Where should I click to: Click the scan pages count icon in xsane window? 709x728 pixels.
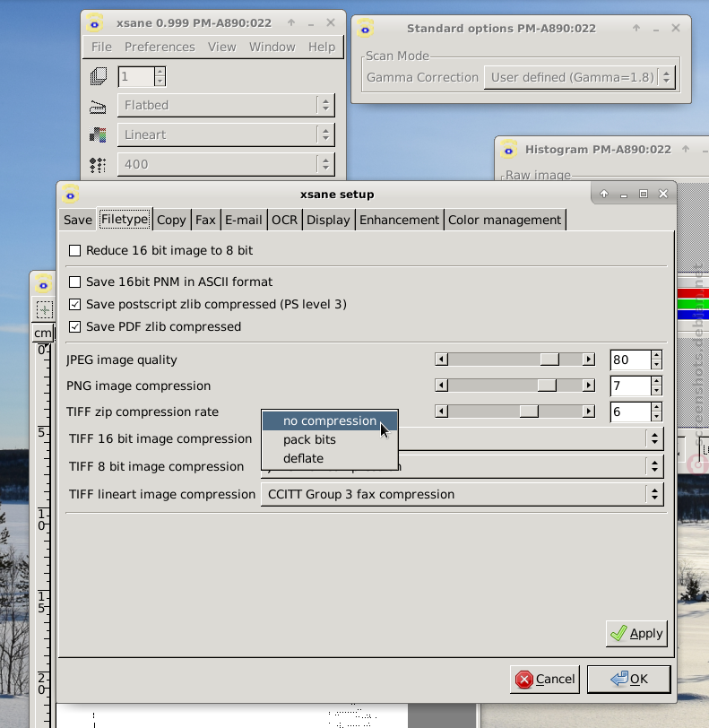pyautogui.click(x=99, y=76)
